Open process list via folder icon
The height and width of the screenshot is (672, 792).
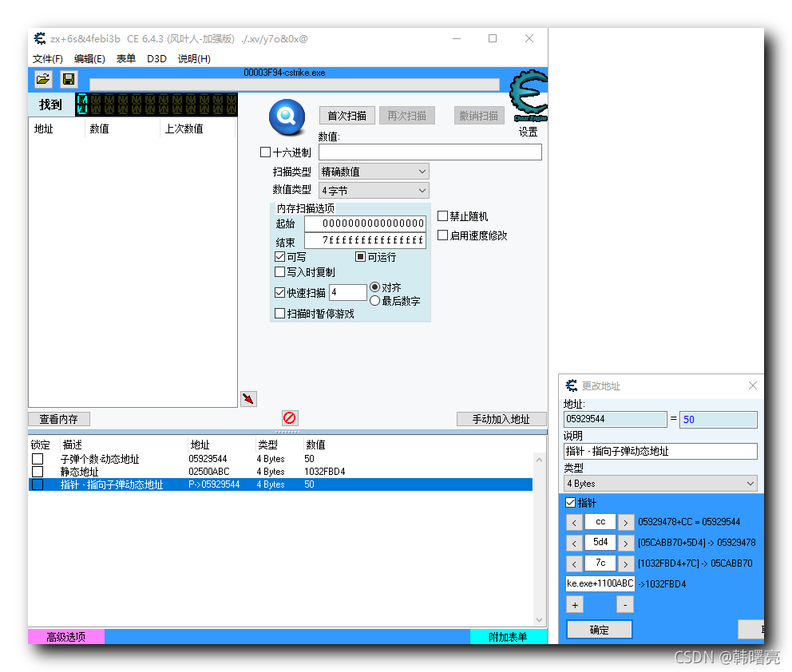coord(43,79)
